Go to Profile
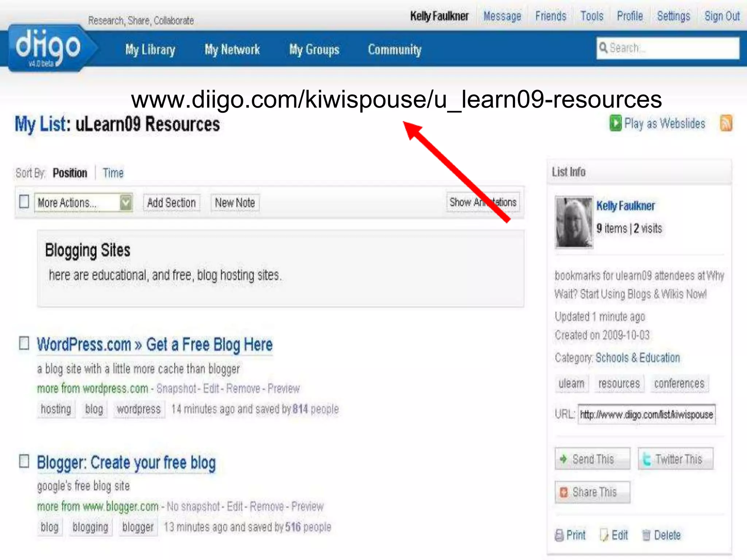 click(630, 16)
